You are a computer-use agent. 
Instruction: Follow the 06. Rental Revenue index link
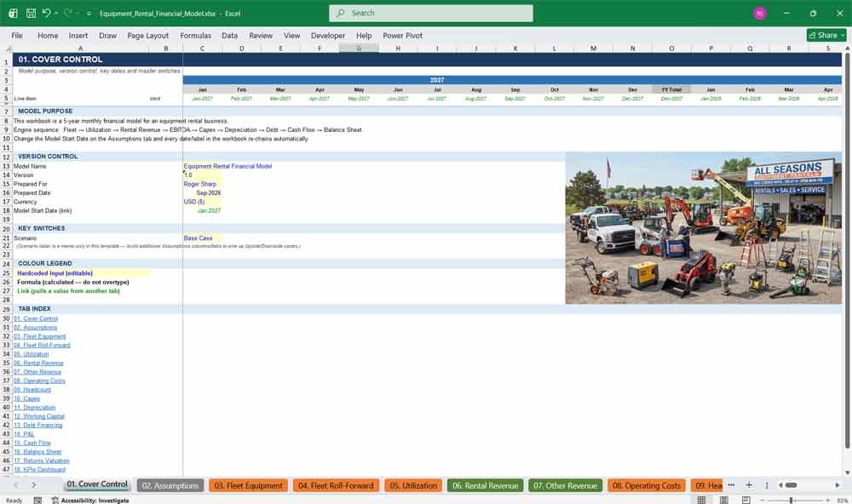(x=38, y=363)
